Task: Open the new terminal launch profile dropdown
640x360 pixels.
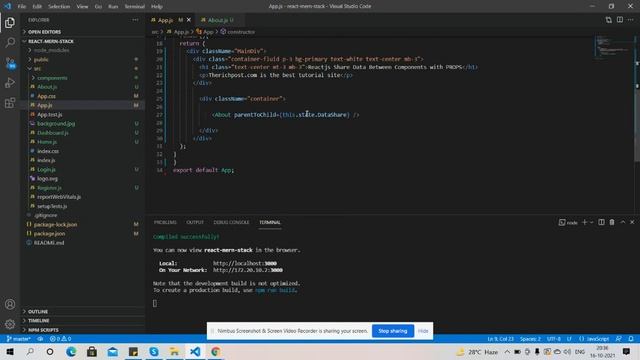Action: coord(591,222)
